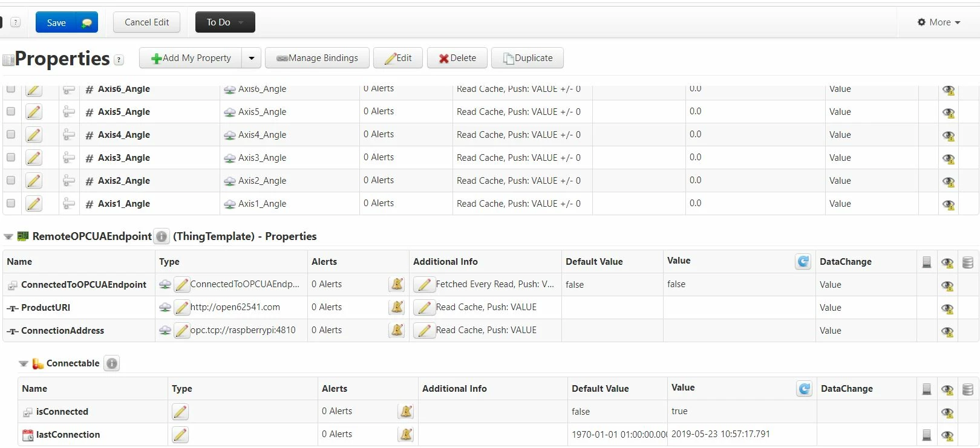The height and width of the screenshot is (448, 980).
Task: Check the Axis3_Angle row checkbox
Action: pos(11,157)
